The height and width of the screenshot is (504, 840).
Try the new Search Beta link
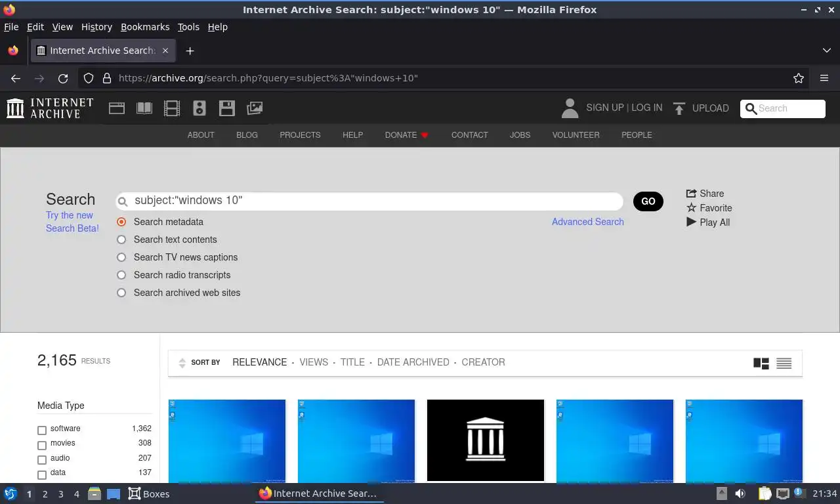coord(72,222)
